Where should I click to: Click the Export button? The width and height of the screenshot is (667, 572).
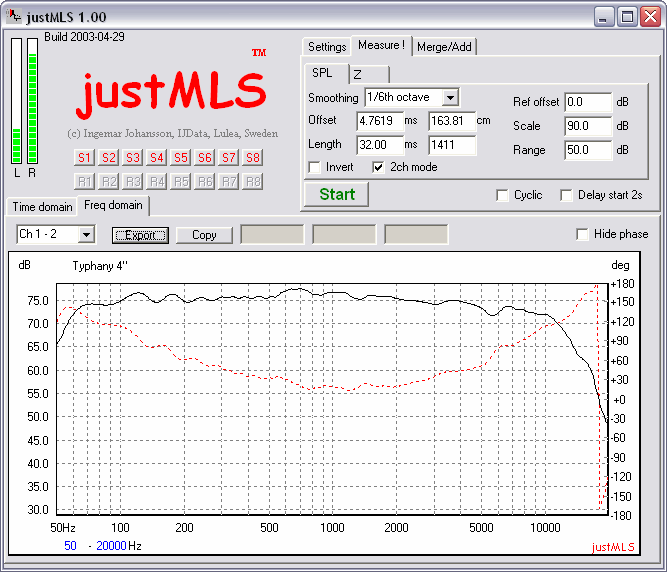(x=140, y=235)
